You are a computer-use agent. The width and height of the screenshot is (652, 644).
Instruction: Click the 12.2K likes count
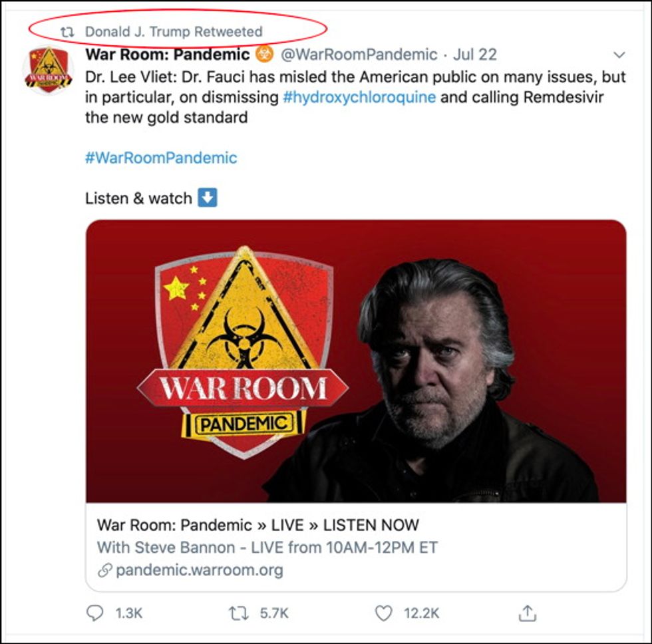pos(421,613)
